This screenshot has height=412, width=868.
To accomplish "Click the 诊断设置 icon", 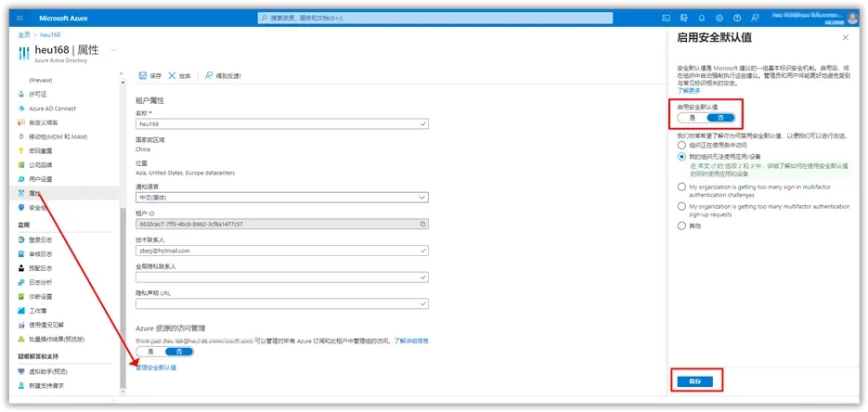I will pos(21,296).
